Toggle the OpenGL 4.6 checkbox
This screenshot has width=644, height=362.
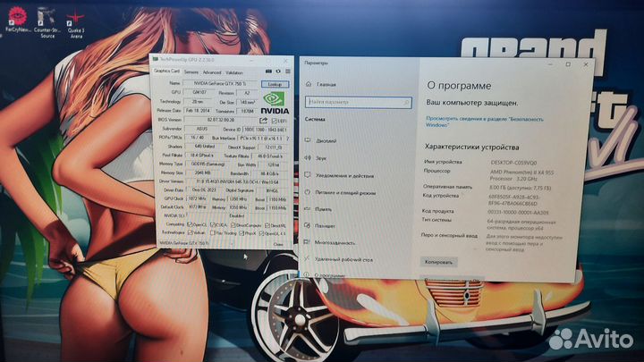261,233
